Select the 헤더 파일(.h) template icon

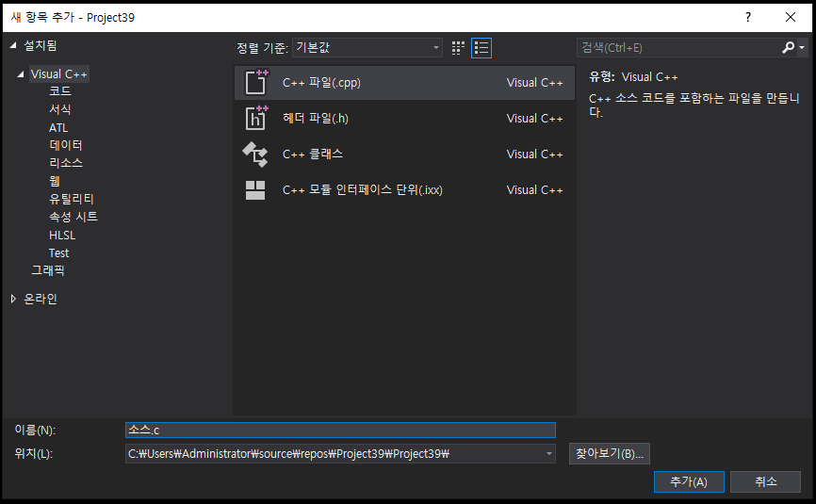click(x=256, y=118)
